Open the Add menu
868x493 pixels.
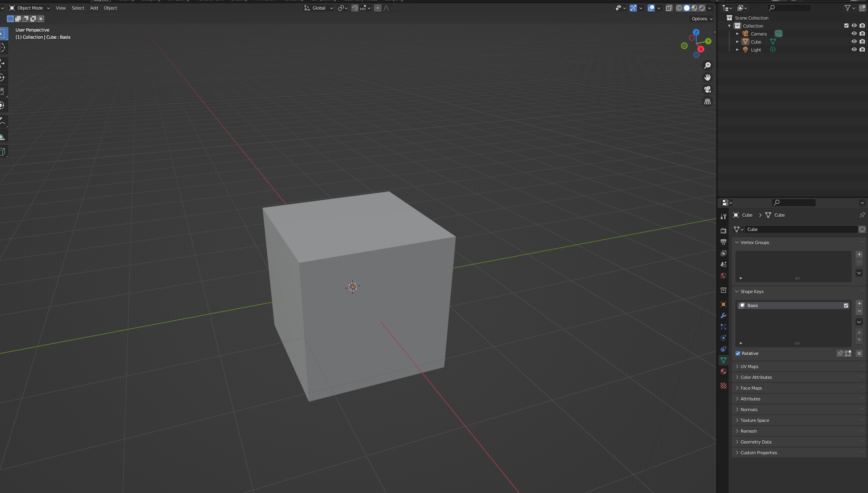coord(94,8)
